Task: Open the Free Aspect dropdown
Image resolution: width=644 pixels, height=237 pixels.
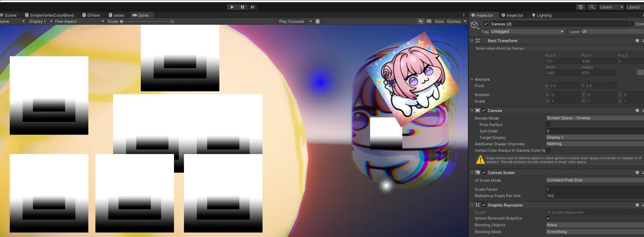Action: [79, 21]
